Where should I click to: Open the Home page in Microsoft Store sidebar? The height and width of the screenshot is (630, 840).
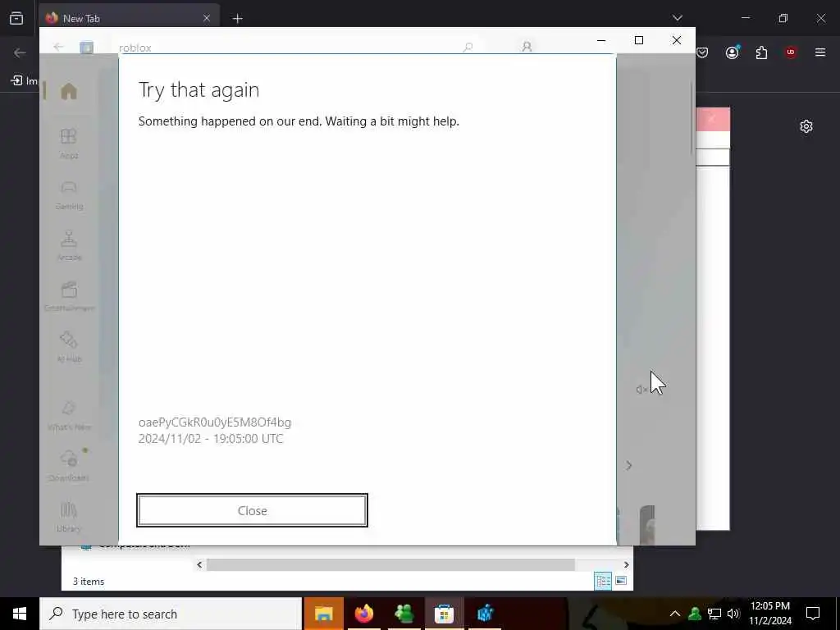point(69,91)
